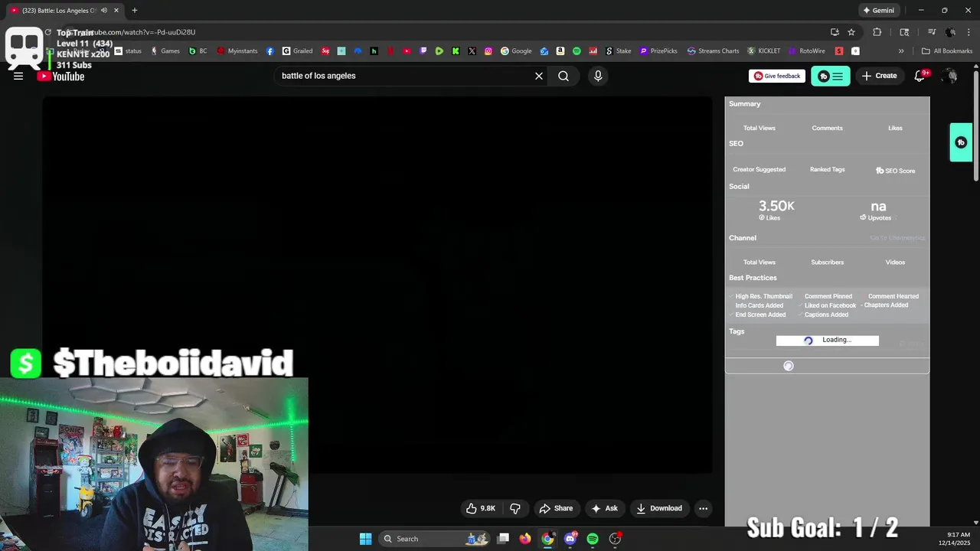980x551 pixels.
Task: Open the TubeBuddy menu button in header
Action: tap(831, 76)
